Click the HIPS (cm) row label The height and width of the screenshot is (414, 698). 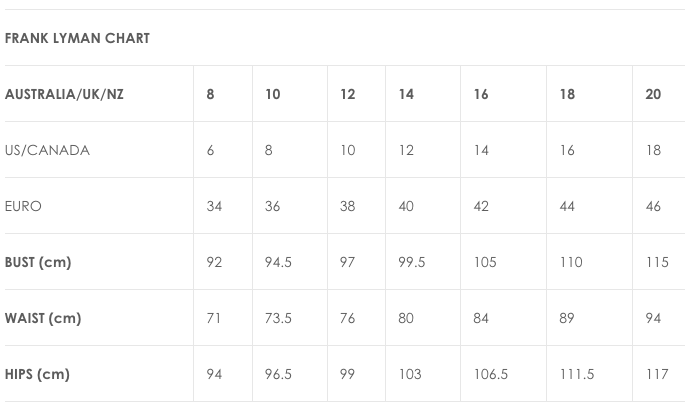(x=37, y=374)
